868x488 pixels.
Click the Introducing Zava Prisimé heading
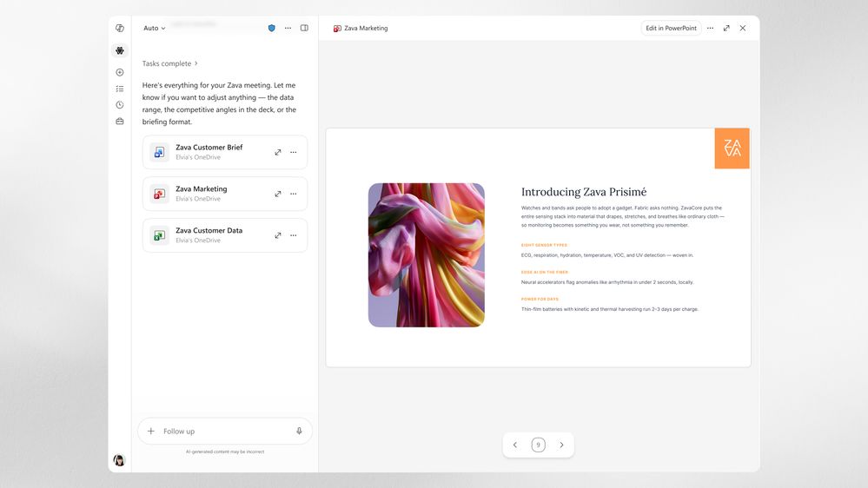pyautogui.click(x=584, y=192)
